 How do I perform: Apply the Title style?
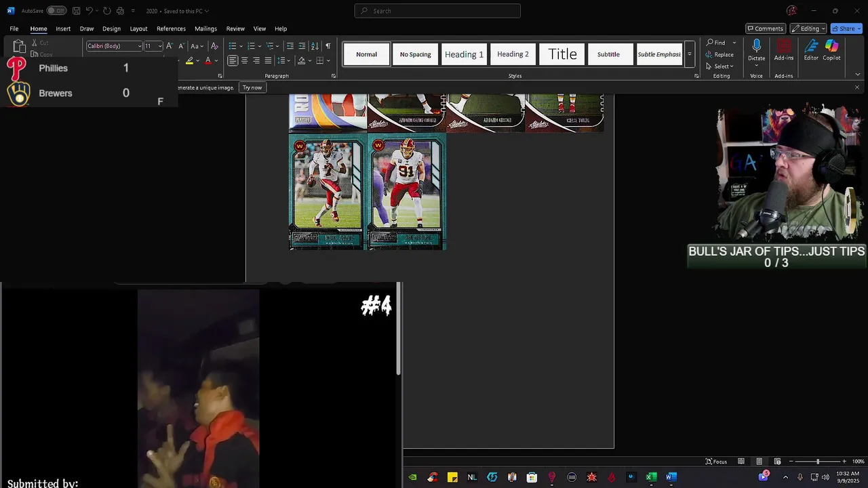click(x=562, y=54)
